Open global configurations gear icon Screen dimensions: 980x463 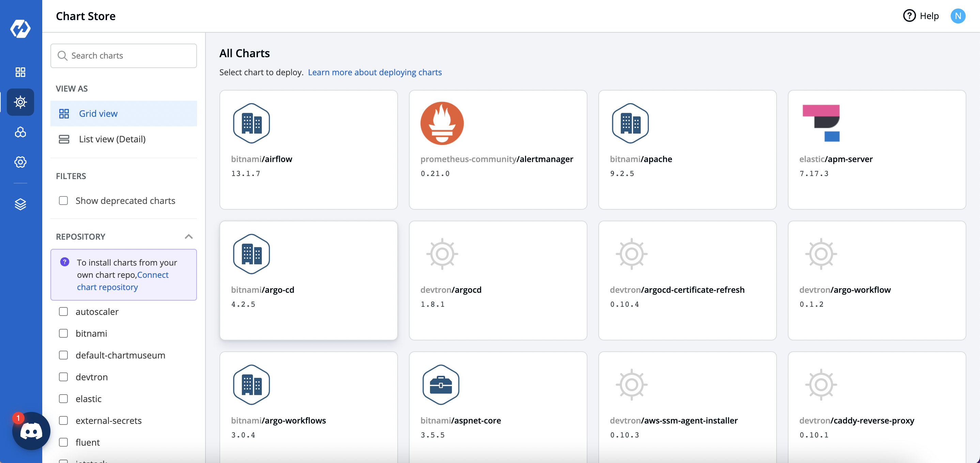20,162
